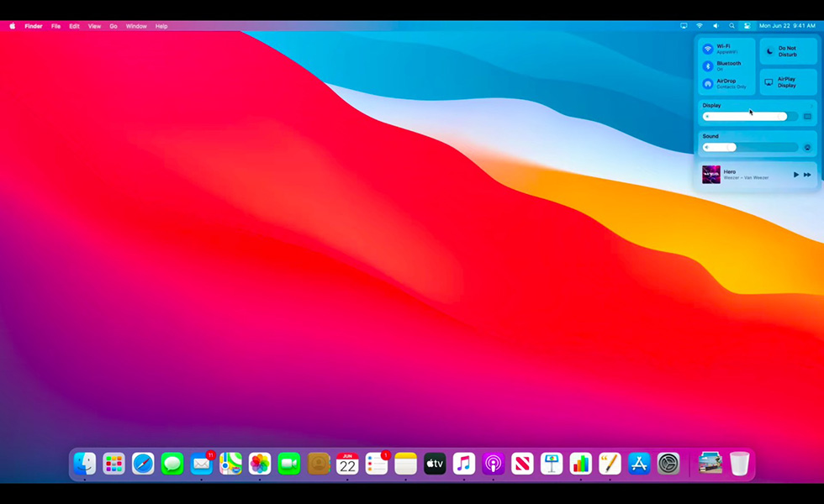Launch Podcasts from the Dock
Viewport: 824px width, 504px height.
494,463
